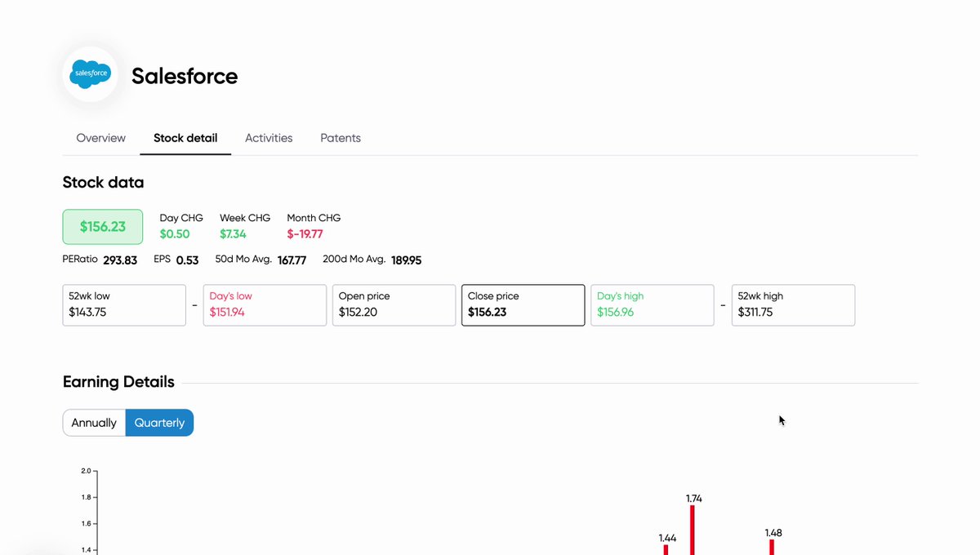This screenshot has width=980, height=555.
Task: Click the chart bar labeled 1.44
Action: tap(666, 550)
